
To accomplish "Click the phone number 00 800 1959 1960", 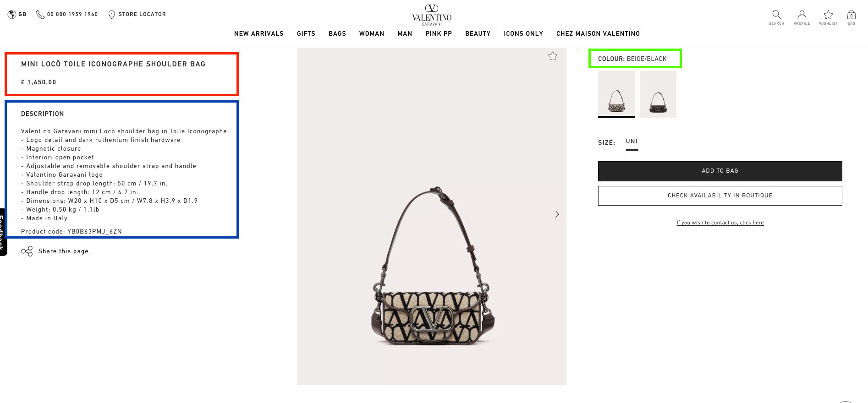I will click(x=67, y=14).
